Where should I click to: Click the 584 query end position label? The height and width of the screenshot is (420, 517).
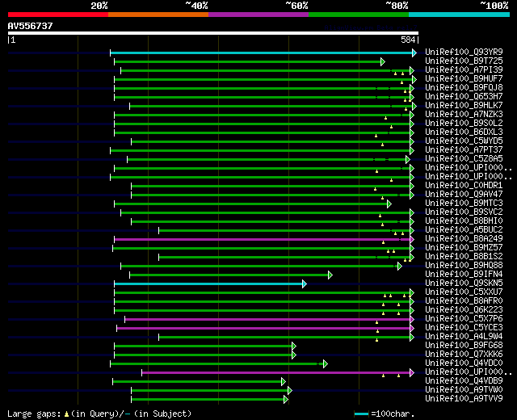point(408,40)
